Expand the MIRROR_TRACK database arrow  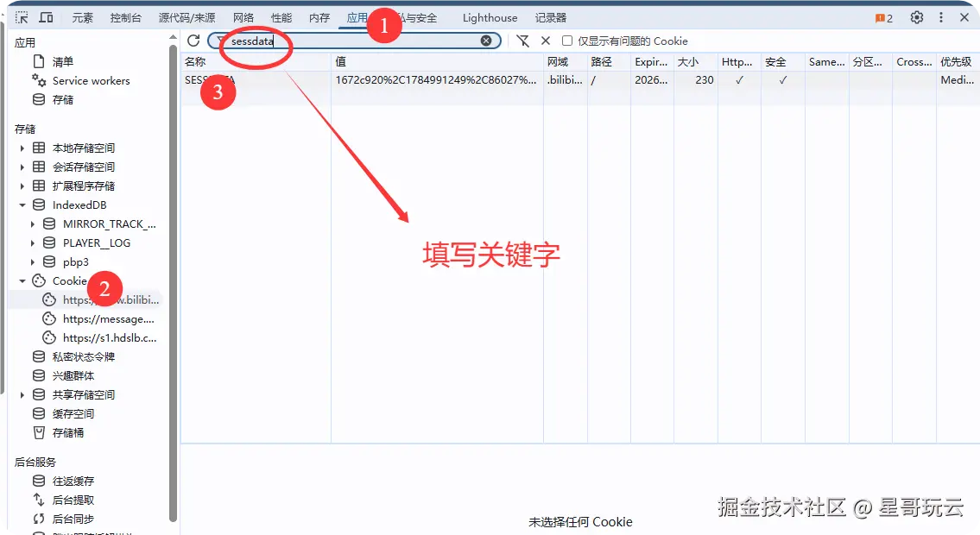[33, 223]
